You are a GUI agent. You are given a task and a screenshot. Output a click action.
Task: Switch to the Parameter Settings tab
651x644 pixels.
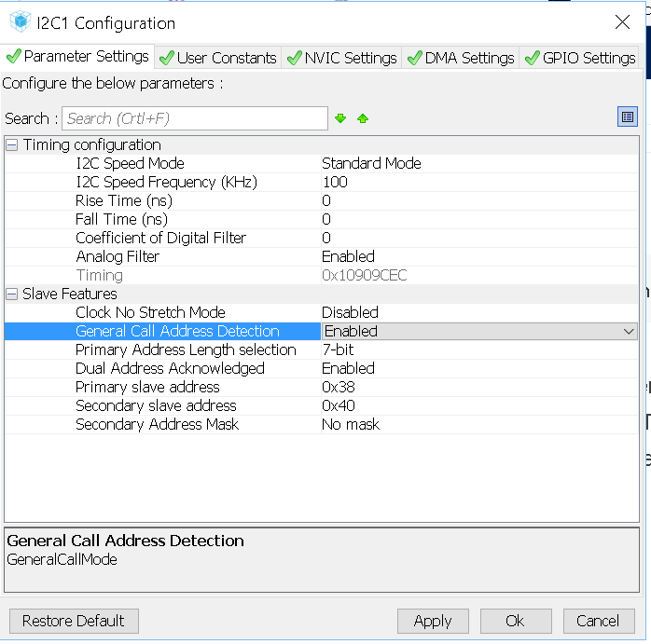pos(77,57)
